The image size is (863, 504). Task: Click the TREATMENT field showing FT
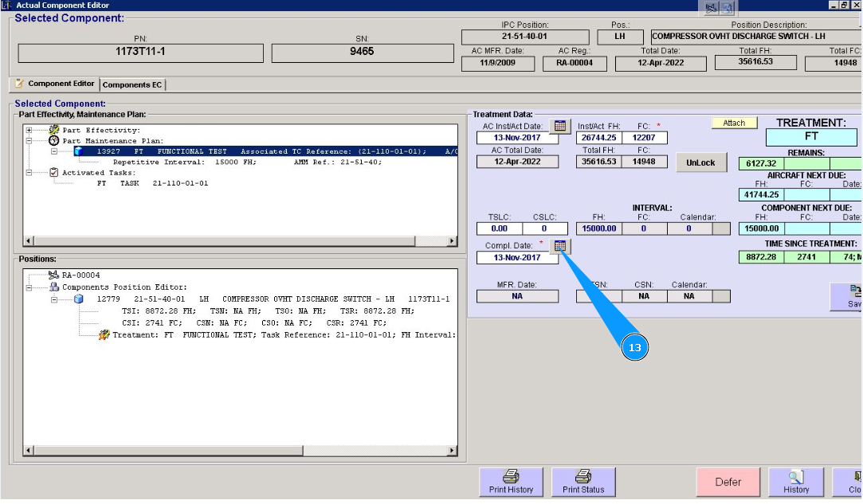[x=811, y=136]
